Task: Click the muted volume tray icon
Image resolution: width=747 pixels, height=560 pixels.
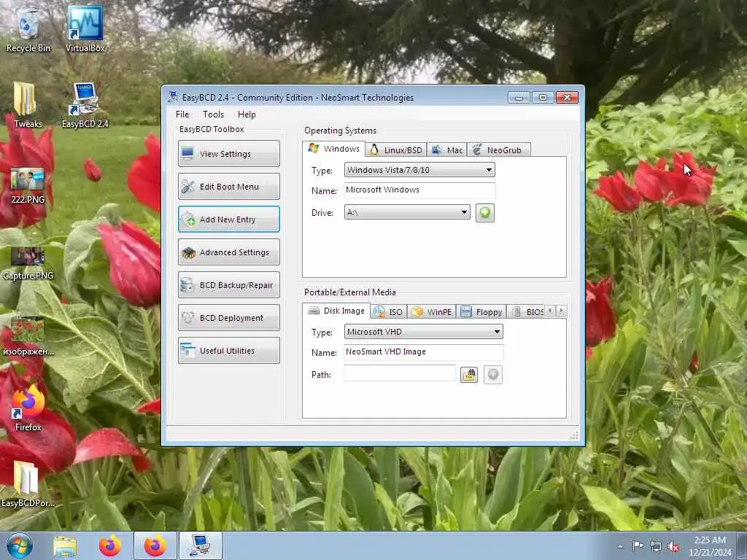Action: coord(673,547)
